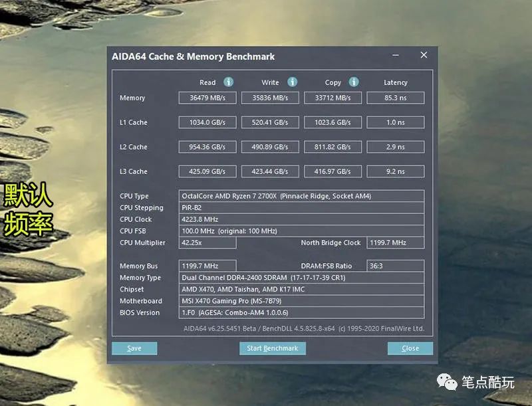This screenshot has height=406, width=532.
Task: Select L1 Cache write 520.41 GB/s
Action: click(270, 122)
